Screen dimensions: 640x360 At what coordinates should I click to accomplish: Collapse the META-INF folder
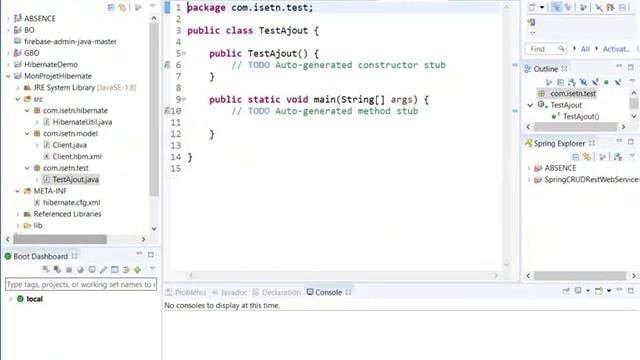(x=18, y=191)
